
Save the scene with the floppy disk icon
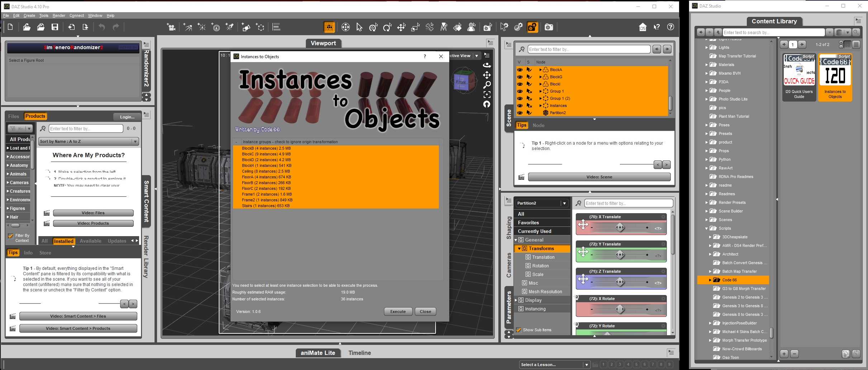55,27
